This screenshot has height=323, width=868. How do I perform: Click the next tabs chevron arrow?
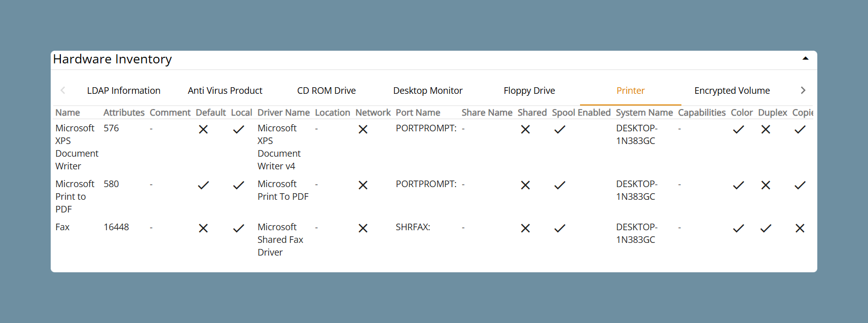pyautogui.click(x=803, y=90)
